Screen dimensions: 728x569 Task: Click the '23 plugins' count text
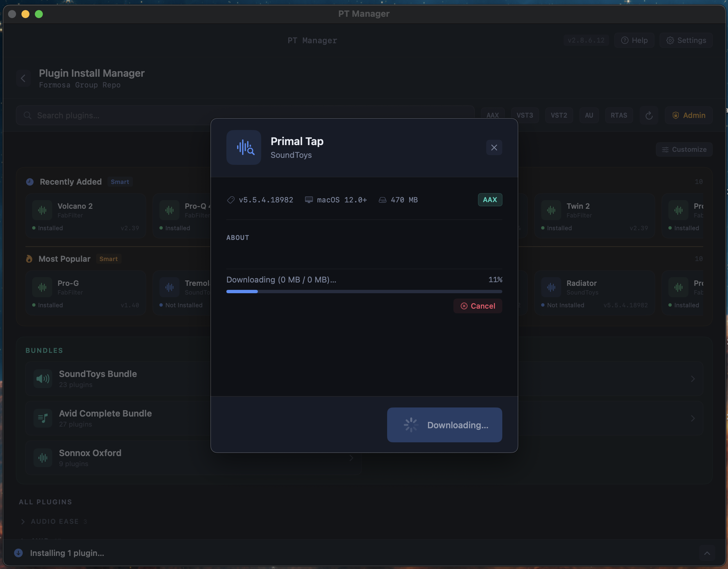point(76,385)
